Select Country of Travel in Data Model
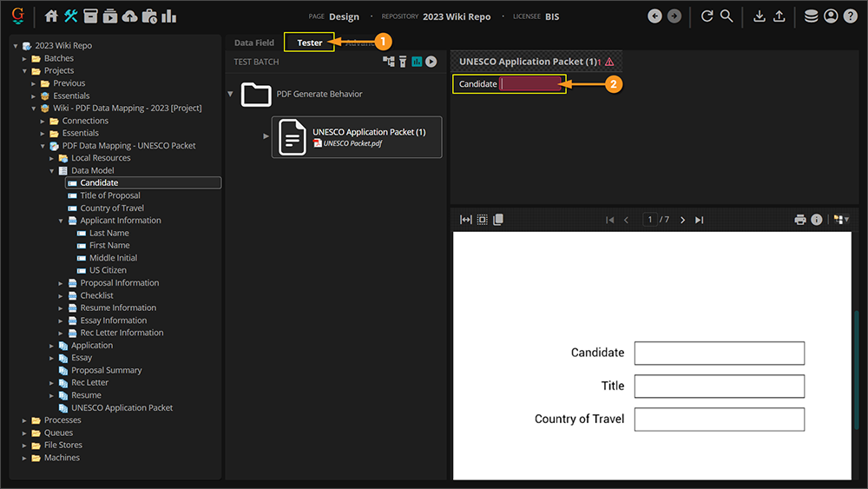The image size is (868, 489). click(112, 208)
